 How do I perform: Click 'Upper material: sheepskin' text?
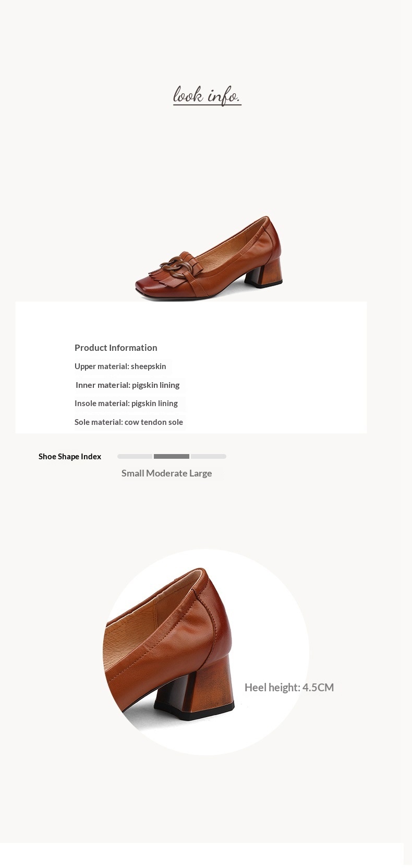coord(120,366)
